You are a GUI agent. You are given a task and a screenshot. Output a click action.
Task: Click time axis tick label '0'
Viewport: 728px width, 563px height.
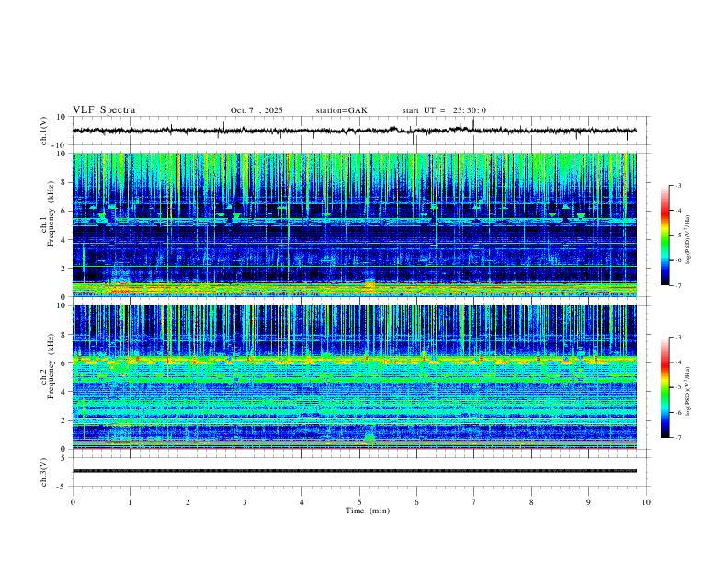pyautogui.click(x=73, y=502)
